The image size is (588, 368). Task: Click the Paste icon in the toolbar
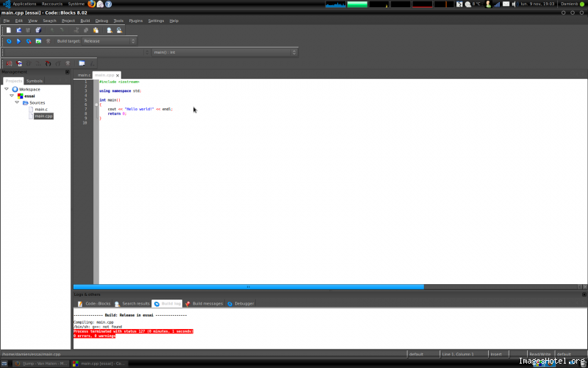coord(96,30)
